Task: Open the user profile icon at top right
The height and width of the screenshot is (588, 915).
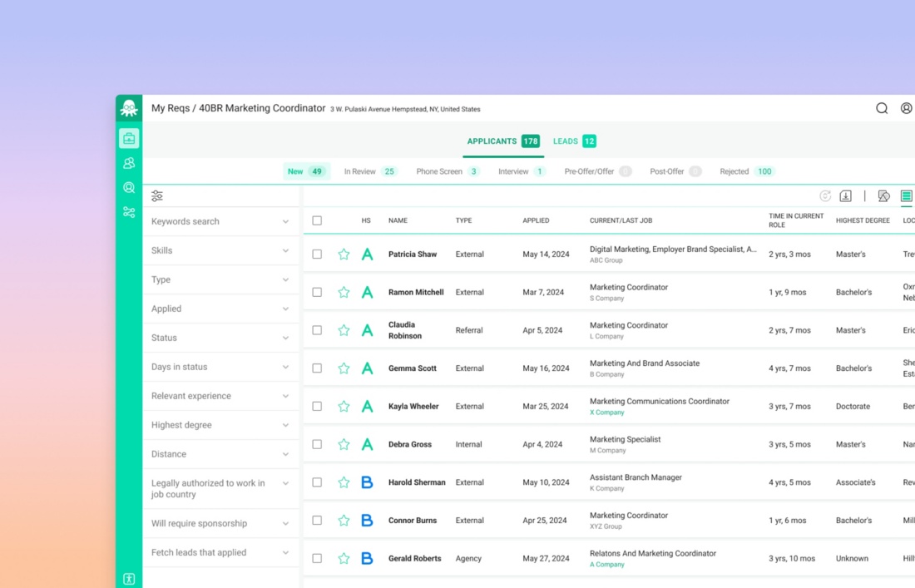Action: pos(906,108)
